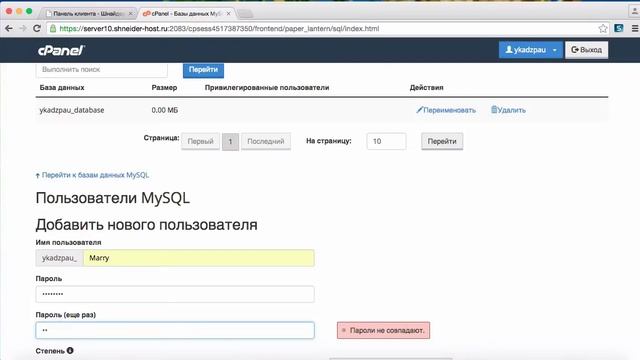Focus the Выполнить поиск search field

(102, 70)
